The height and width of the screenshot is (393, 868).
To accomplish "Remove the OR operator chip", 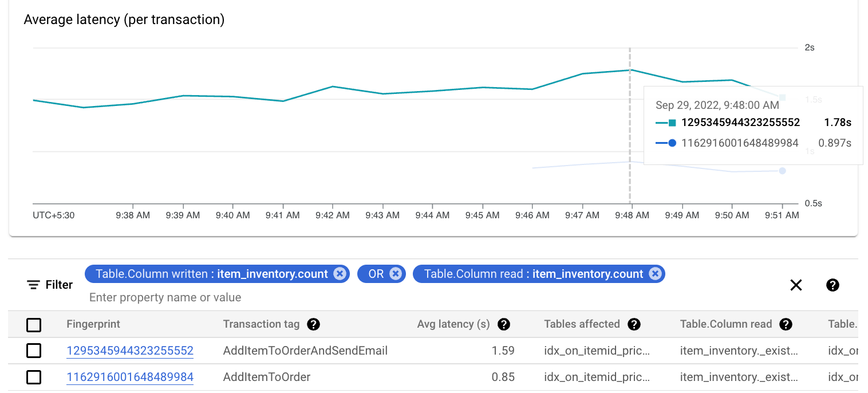I will (x=396, y=273).
